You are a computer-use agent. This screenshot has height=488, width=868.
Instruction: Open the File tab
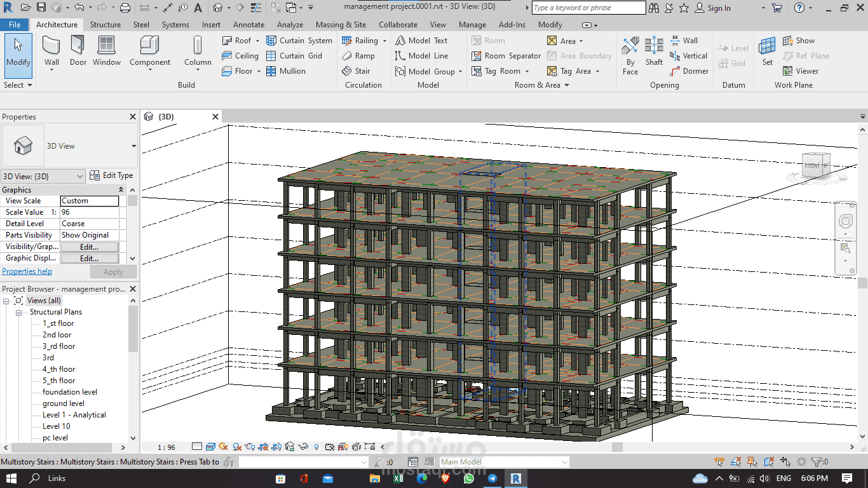[x=15, y=25]
